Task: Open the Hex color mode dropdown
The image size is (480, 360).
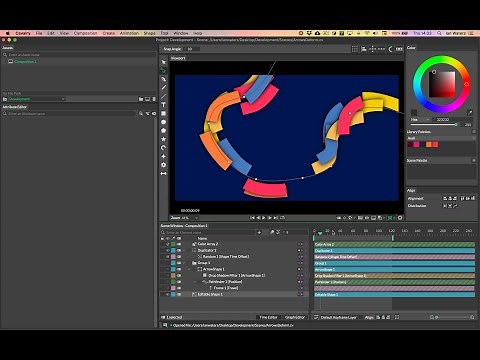Action: (421, 119)
